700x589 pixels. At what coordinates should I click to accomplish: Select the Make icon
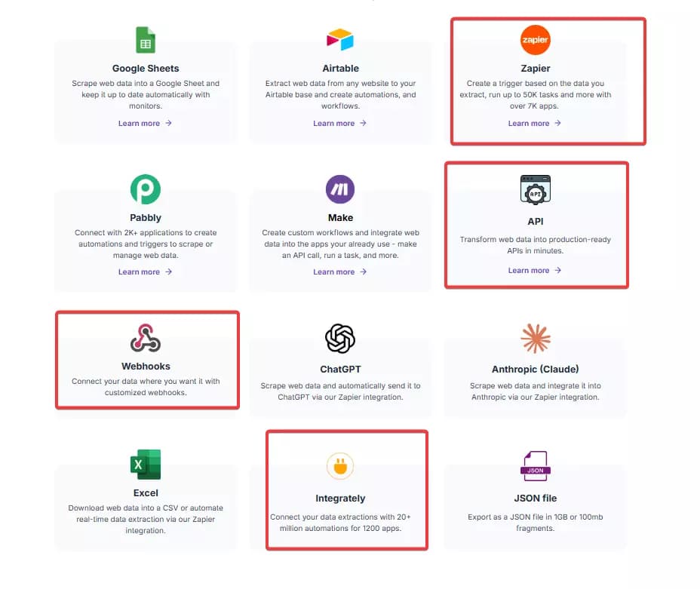(x=340, y=189)
